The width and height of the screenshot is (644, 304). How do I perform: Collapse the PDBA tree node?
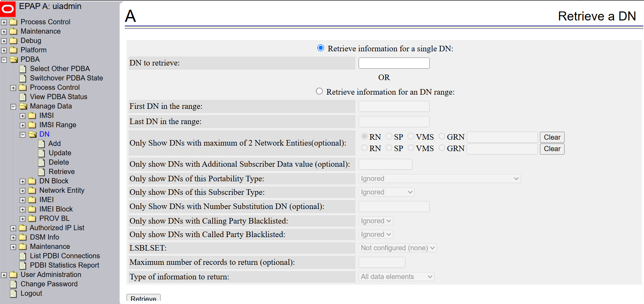pyautogui.click(x=4, y=60)
